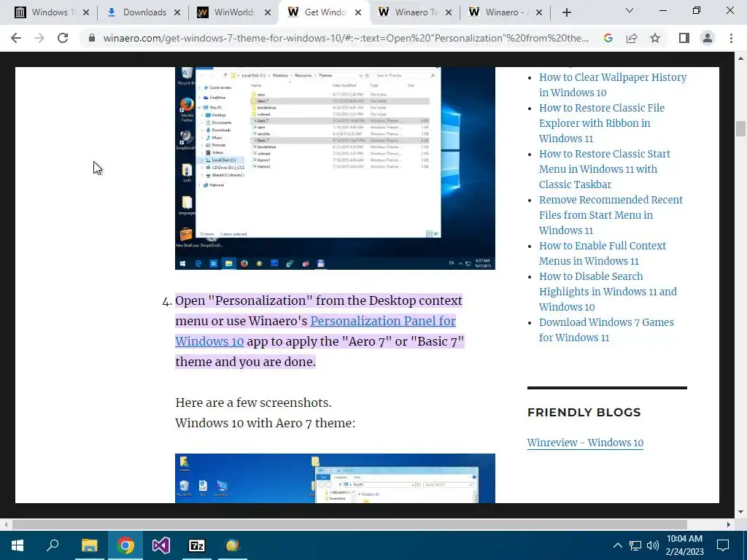Close the Get Windows 7 theme tab

(358, 12)
